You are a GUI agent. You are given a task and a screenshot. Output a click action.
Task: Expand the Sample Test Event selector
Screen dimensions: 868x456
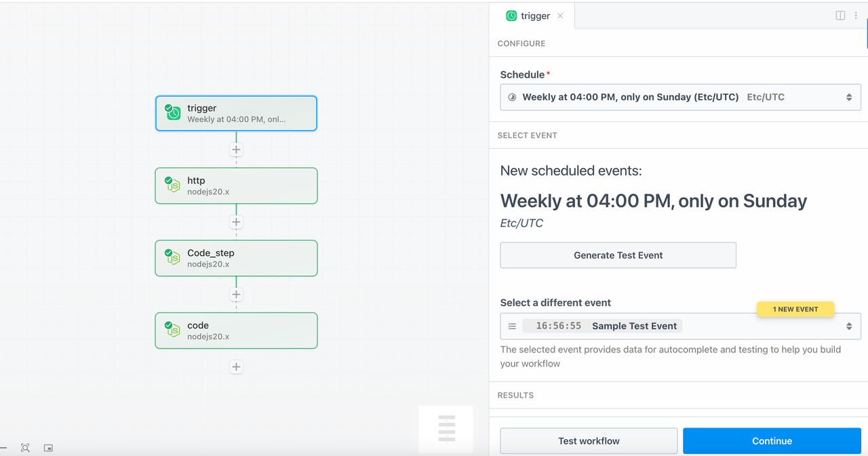pyautogui.click(x=680, y=326)
